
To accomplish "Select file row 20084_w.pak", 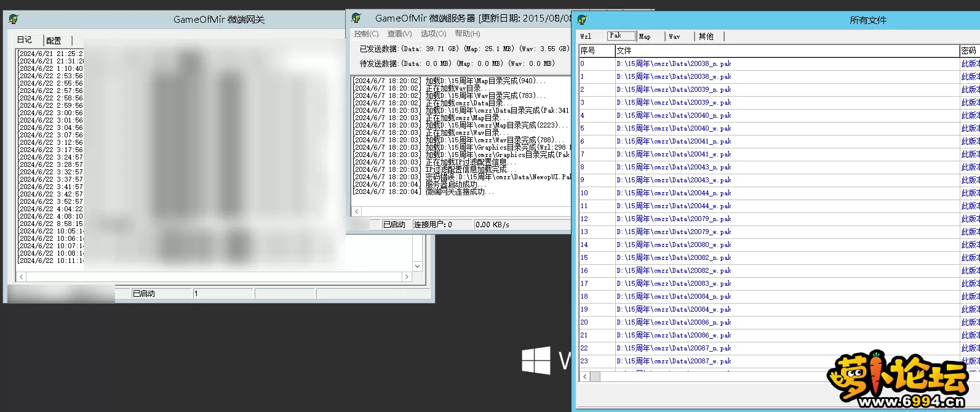I will coord(779,309).
